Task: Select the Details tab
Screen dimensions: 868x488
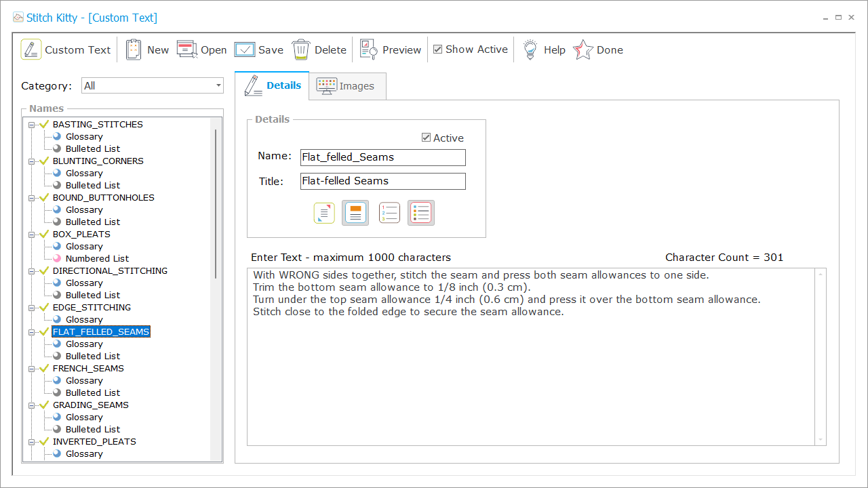Action: 273,85
